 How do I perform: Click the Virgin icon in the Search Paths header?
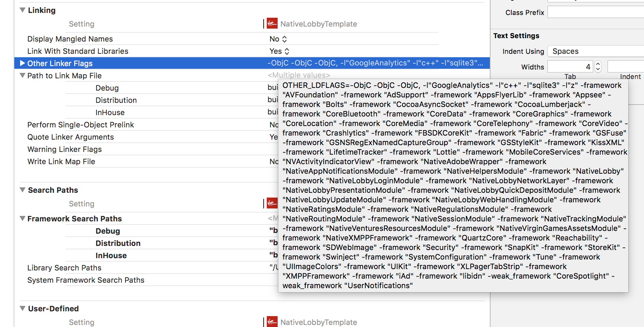[x=272, y=203]
